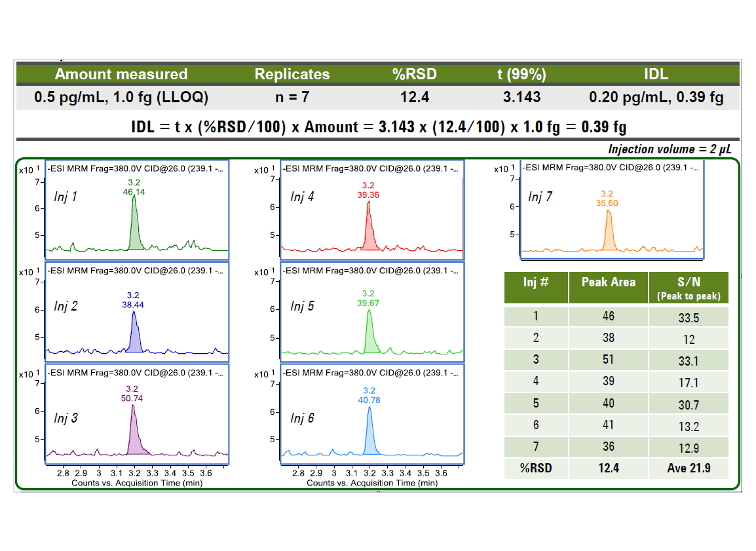This screenshot has width=756, height=551.
Task: Select '0.5 pg/mL, 1.0 fg (LLOQ)' value
Action: (x=121, y=98)
